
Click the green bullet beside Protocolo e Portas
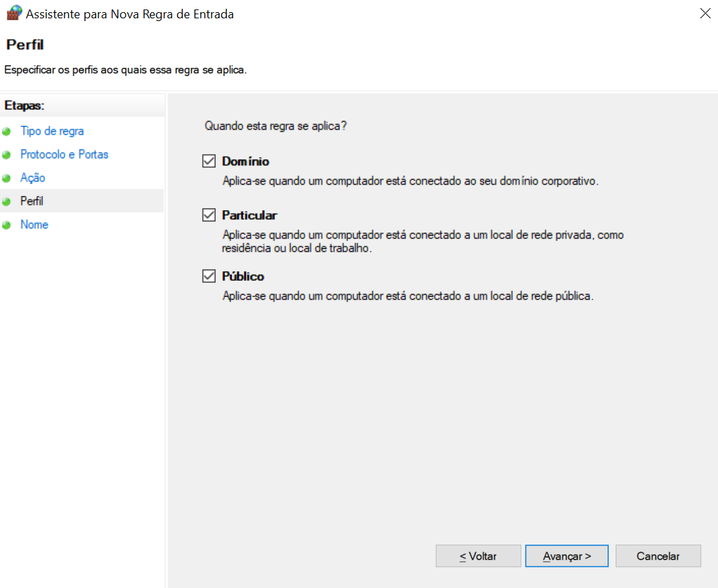pyautogui.click(x=7, y=155)
